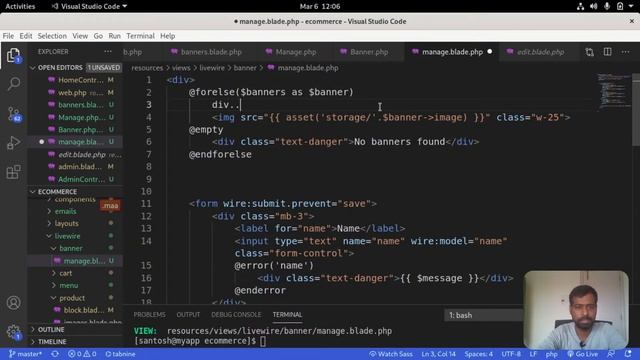
Task: Open the Go menu
Action: tap(98, 36)
